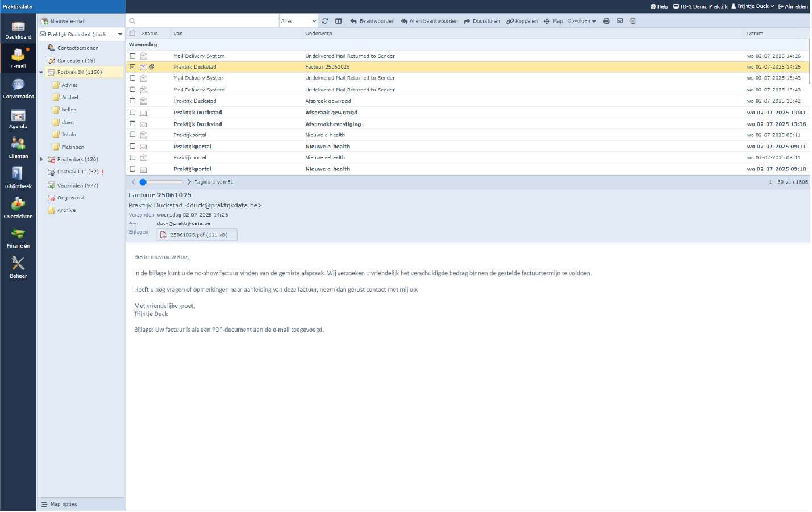Check the Afspraakbevestiging email checkbox
Screen dimensions: 812x512
click(132, 124)
